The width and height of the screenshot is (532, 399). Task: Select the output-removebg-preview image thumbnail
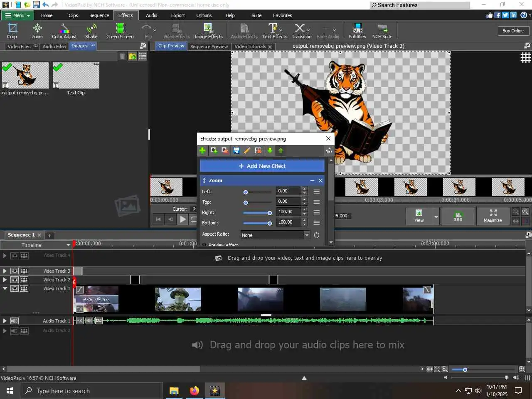pos(25,75)
